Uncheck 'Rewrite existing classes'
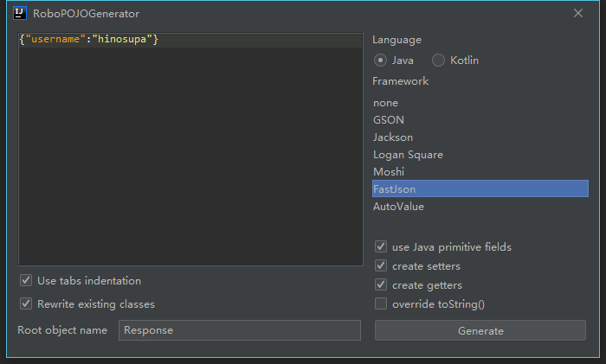 pos(26,304)
